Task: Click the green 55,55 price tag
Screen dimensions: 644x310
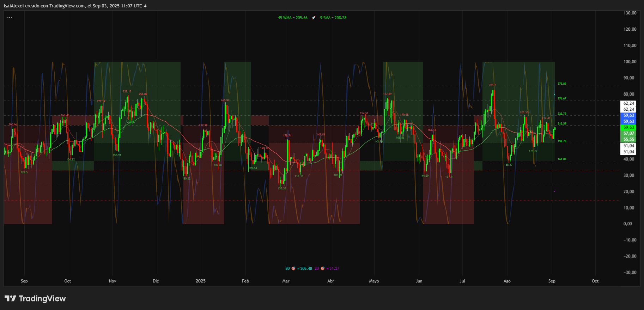Action: point(628,139)
